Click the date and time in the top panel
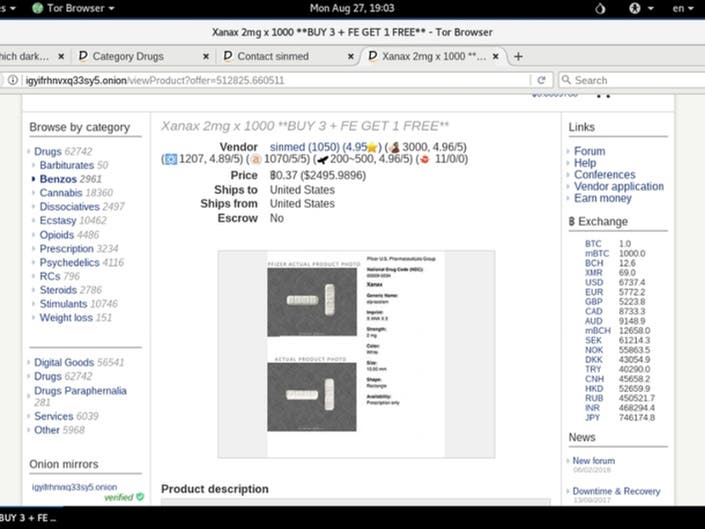This screenshot has height=529, width=705. (351, 8)
